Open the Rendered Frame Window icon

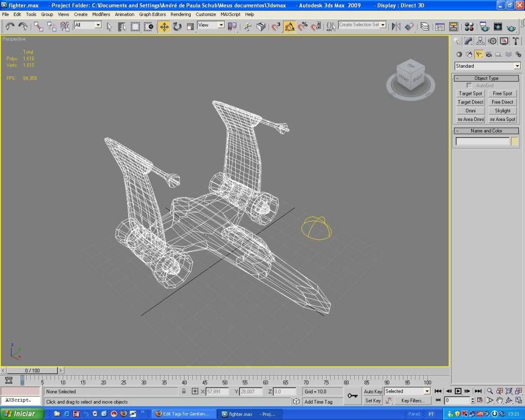tap(497, 27)
